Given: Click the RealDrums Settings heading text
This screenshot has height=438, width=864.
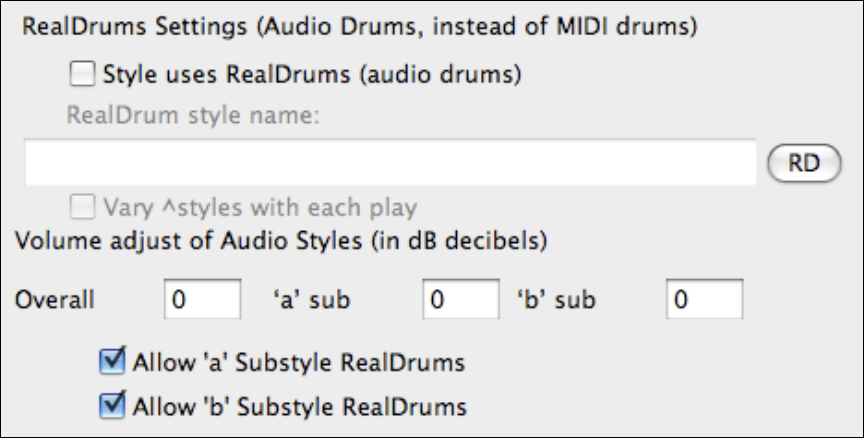Looking at the screenshot, I should [359, 28].
